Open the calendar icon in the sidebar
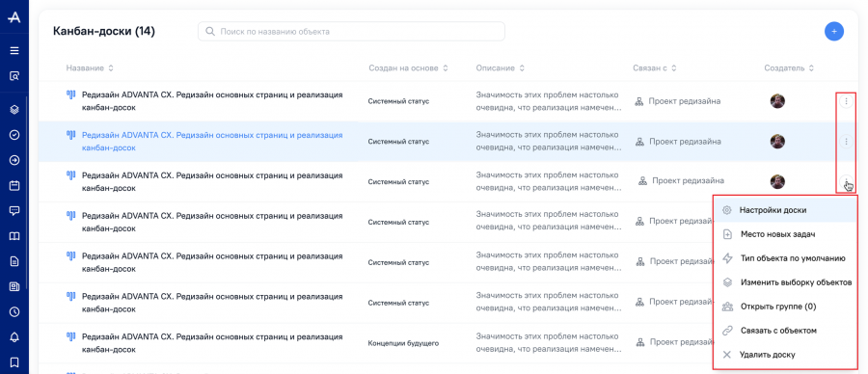Image resolution: width=868 pixels, height=374 pixels. point(14,185)
